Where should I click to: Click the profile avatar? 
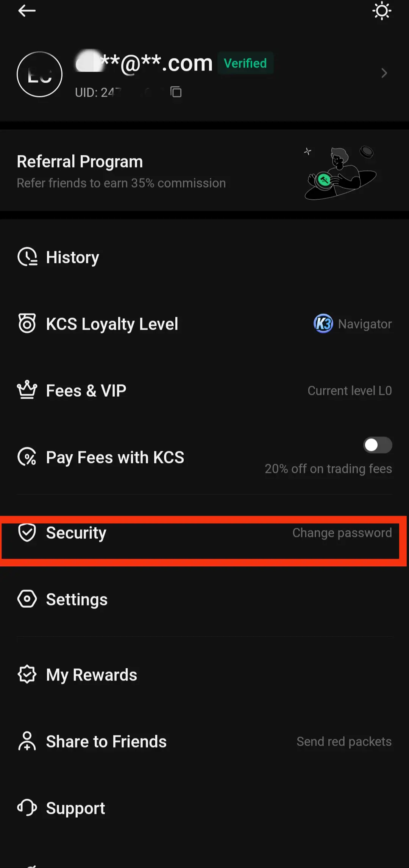[39, 74]
